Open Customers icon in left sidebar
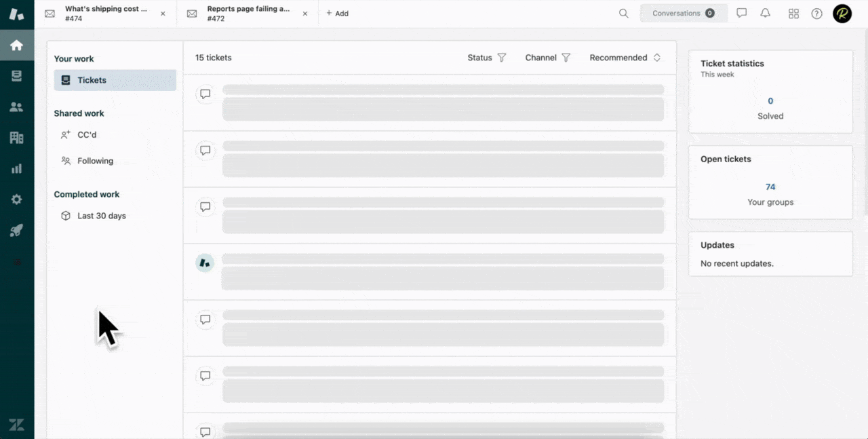Image resolution: width=868 pixels, height=439 pixels. [17, 107]
